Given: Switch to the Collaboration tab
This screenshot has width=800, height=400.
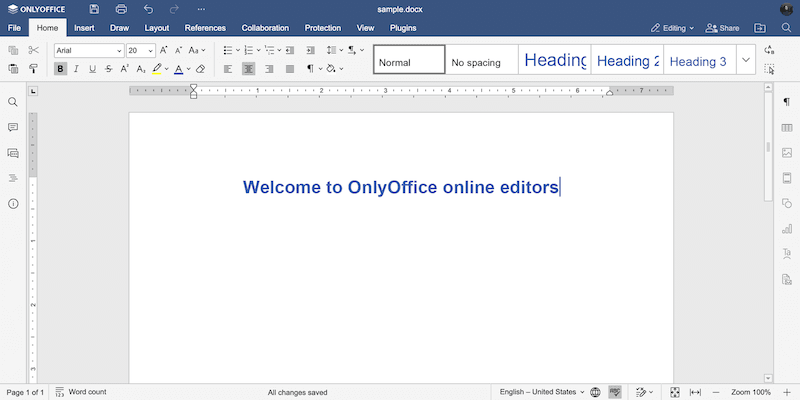Looking at the screenshot, I should pyautogui.click(x=265, y=28).
